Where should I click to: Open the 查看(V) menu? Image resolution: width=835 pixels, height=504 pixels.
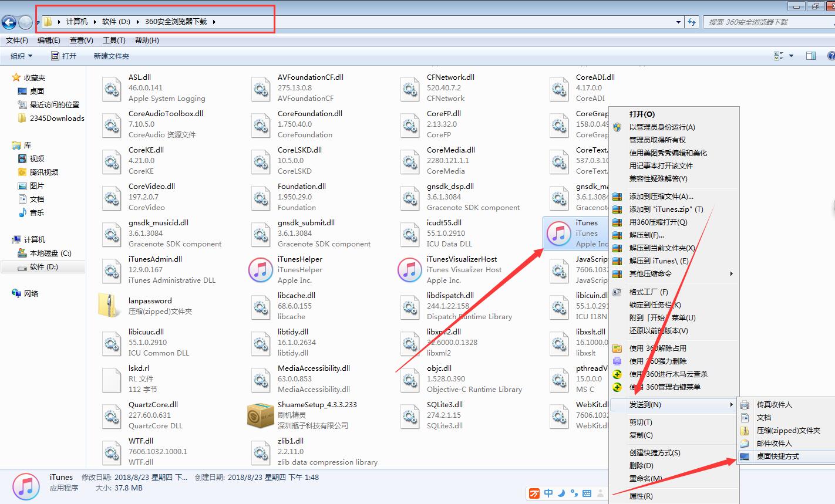click(81, 40)
